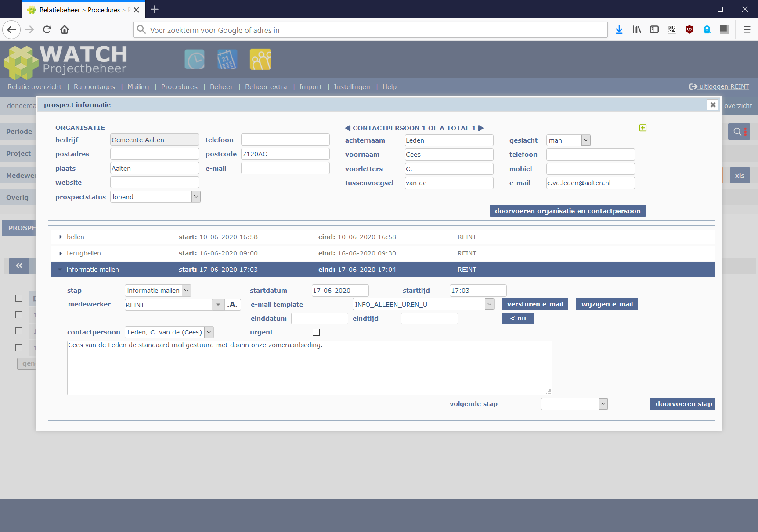Click versturen e-mail button
The image size is (758, 532).
[535, 304]
